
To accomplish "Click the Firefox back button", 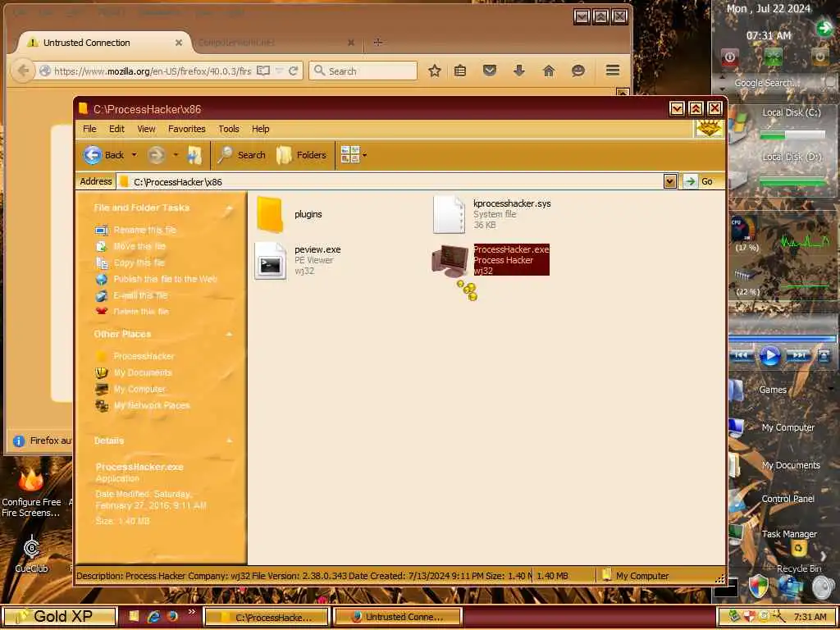I will pos(23,71).
